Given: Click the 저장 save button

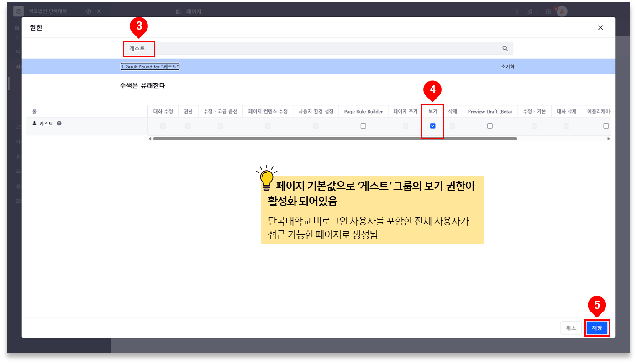Looking at the screenshot, I should point(597,328).
